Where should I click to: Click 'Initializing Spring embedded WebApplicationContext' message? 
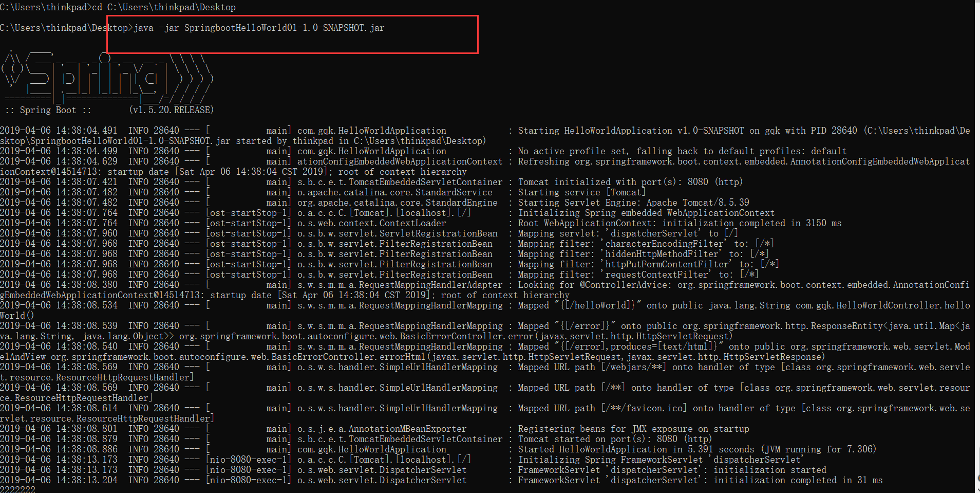tap(646, 213)
